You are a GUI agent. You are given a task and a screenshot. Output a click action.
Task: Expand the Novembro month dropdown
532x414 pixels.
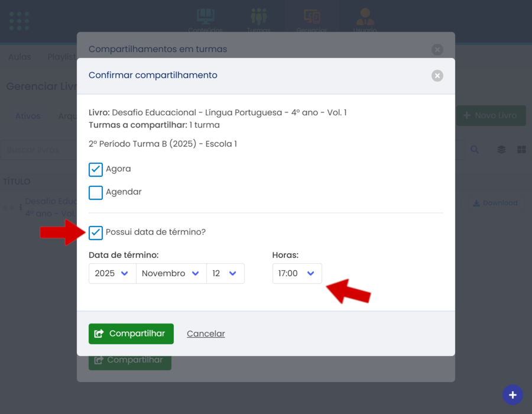pyautogui.click(x=170, y=273)
